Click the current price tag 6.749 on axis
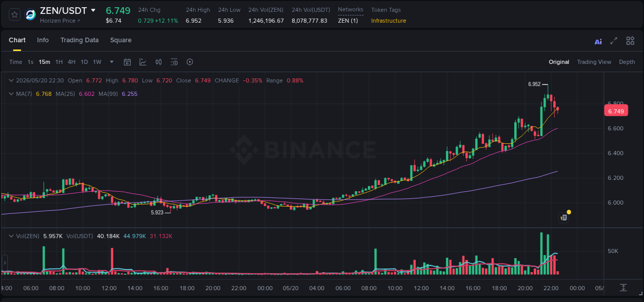This screenshot has height=302, width=644. (x=616, y=111)
